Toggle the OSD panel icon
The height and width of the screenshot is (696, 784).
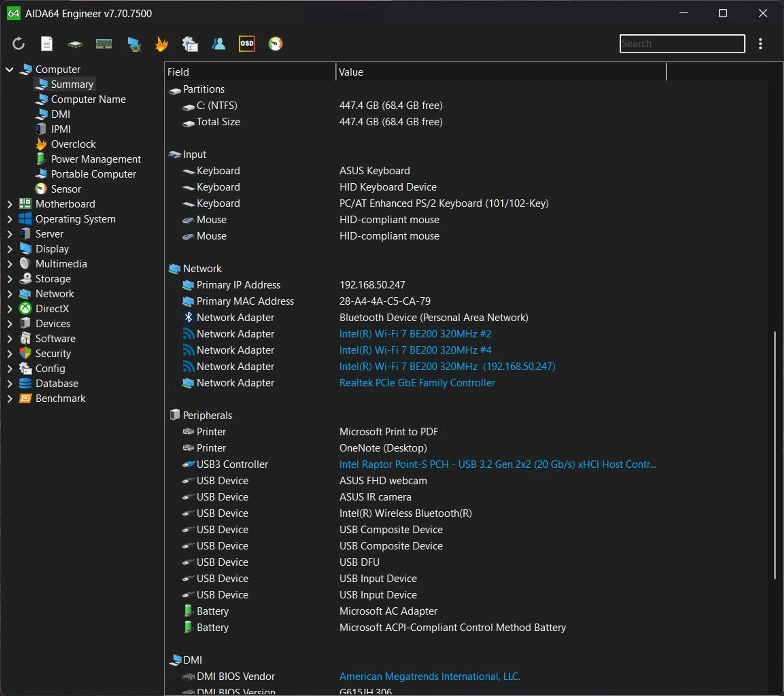pyautogui.click(x=247, y=43)
